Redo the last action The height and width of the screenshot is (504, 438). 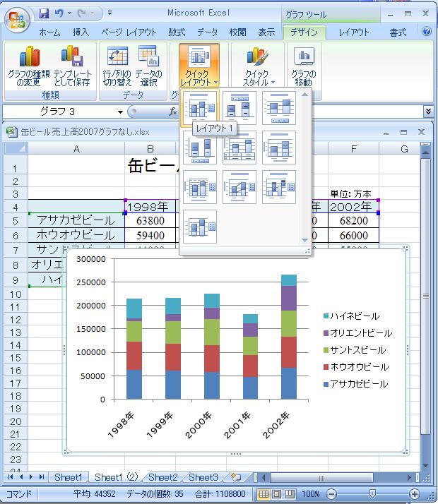pyautogui.click(x=82, y=13)
